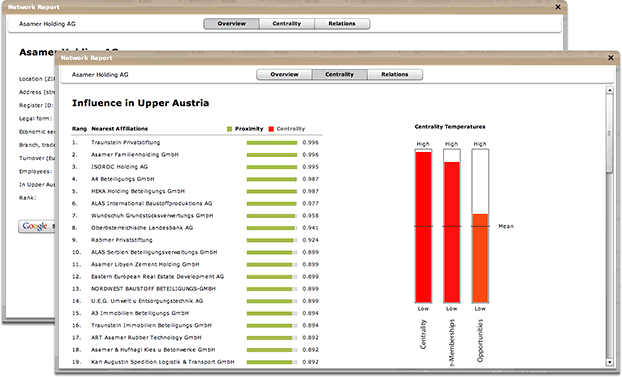This screenshot has height=377, width=622.
Task: Click the Google search button in back window
Action: [x=36, y=226]
